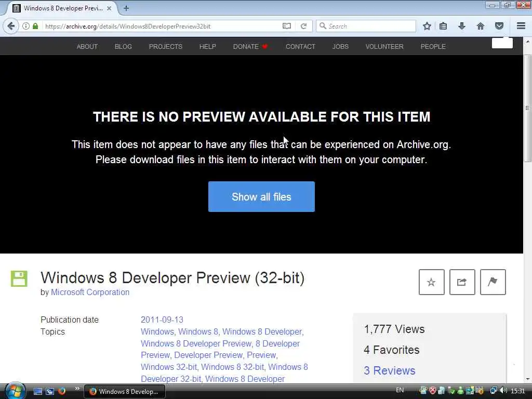Click the scrollbar up arrow

pyautogui.click(x=527, y=42)
